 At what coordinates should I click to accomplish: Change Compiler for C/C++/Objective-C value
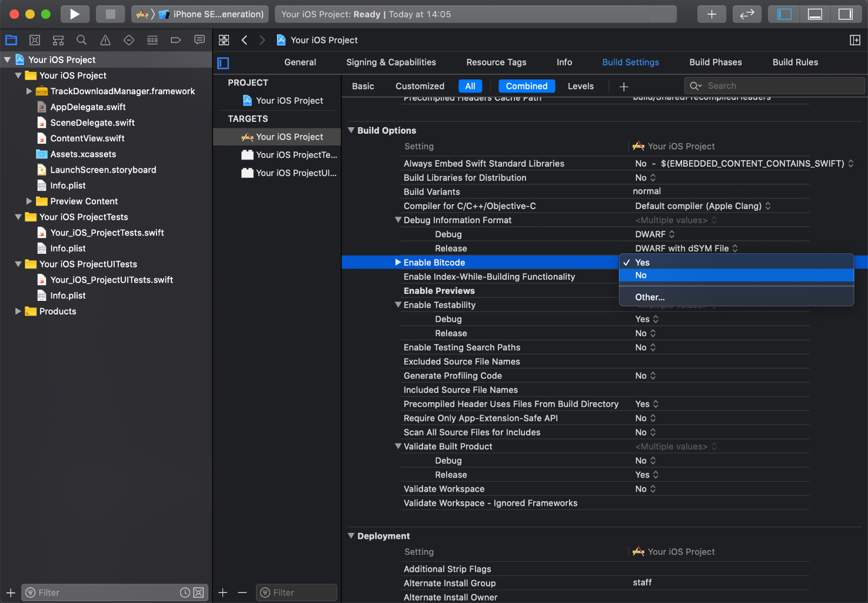[x=703, y=206]
